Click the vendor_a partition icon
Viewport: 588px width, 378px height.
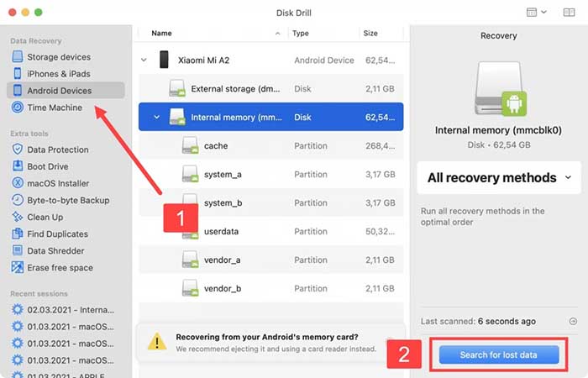click(x=190, y=260)
